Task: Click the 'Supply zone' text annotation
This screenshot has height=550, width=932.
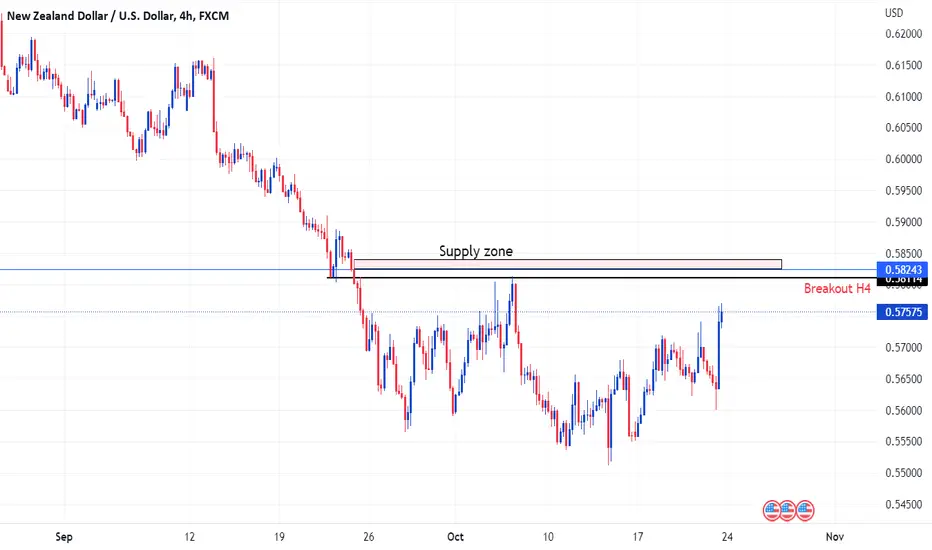Action: tap(476, 251)
